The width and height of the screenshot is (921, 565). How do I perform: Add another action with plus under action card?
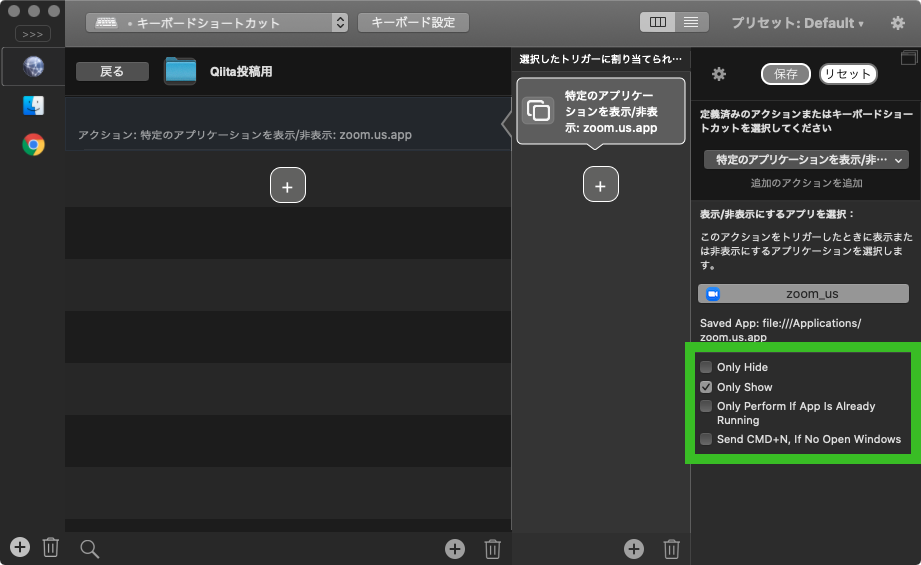600,184
